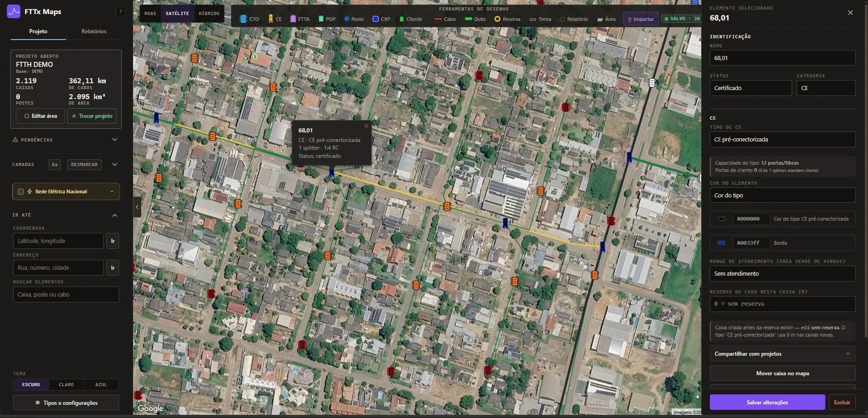The width and height of the screenshot is (868, 418).
Task: Switch to the Projeto tab
Action: tap(38, 31)
